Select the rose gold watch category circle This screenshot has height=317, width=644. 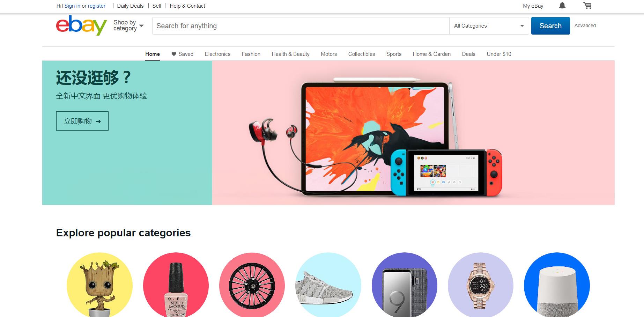(481, 285)
